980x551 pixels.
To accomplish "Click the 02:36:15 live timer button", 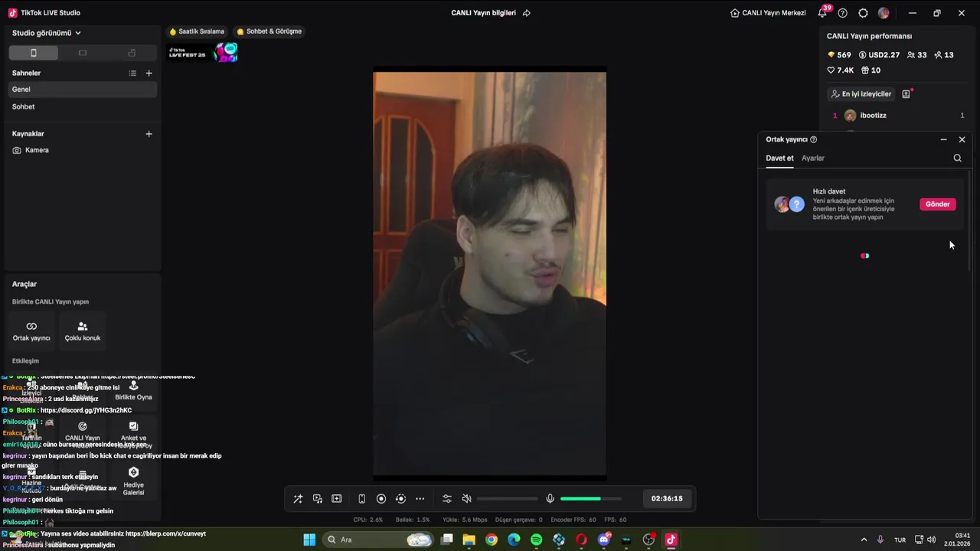I will tap(667, 499).
